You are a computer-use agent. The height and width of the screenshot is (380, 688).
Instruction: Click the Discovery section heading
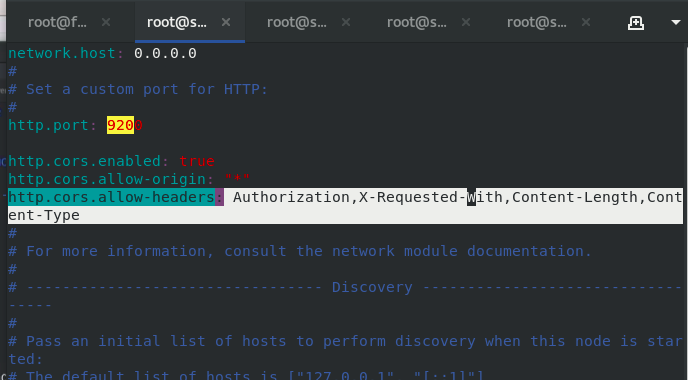372,287
